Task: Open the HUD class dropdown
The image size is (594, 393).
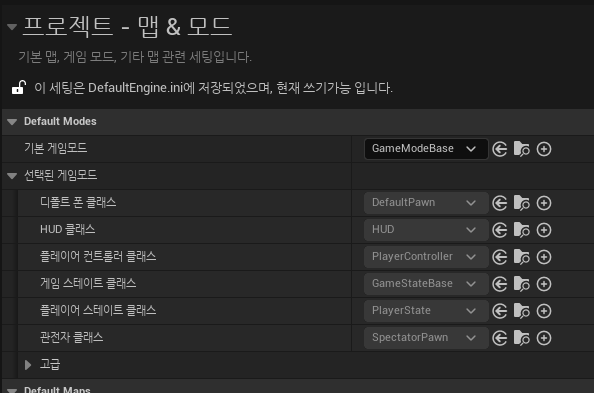Action: point(426,230)
